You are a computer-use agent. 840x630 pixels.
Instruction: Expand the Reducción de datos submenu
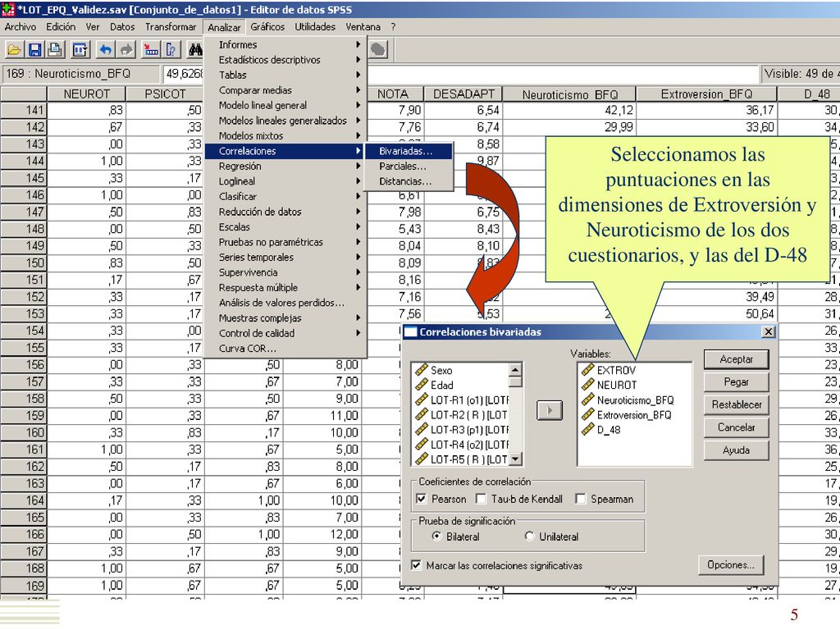point(285,212)
